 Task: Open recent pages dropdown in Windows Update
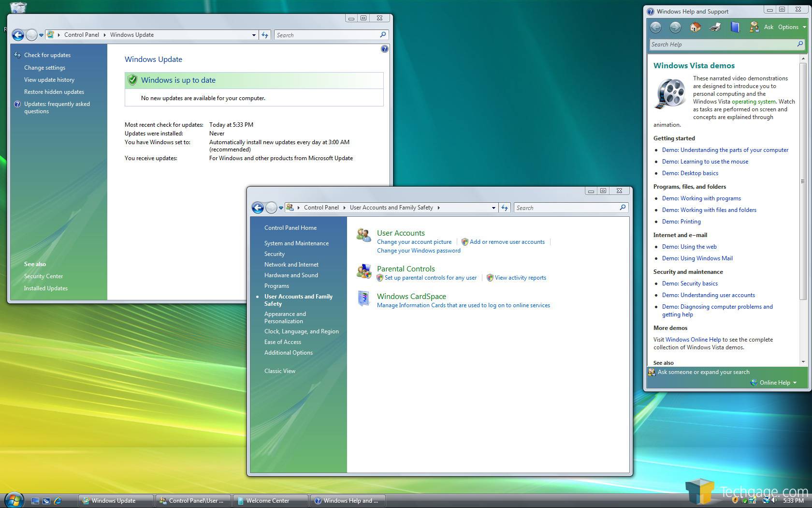point(41,35)
